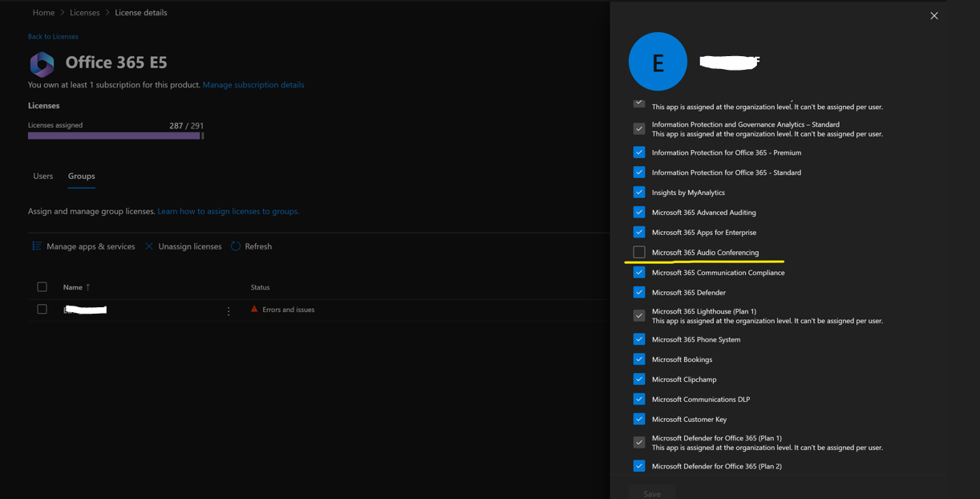Image resolution: width=980 pixels, height=499 pixels.
Task: Follow the Back to Licenses link
Action: (x=53, y=36)
